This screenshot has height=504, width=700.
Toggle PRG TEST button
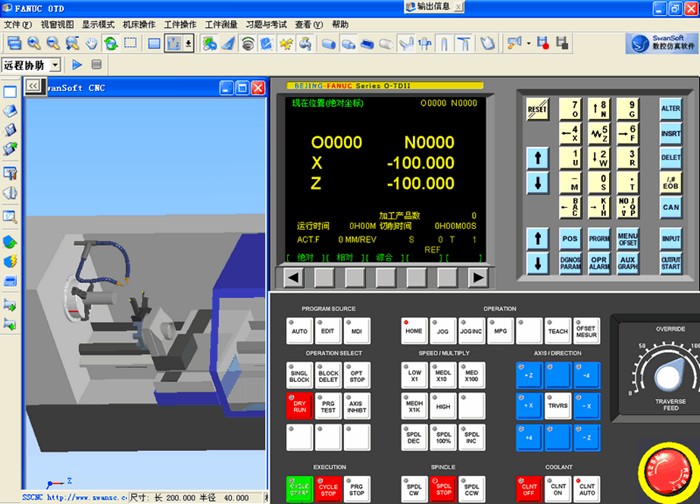click(x=328, y=406)
